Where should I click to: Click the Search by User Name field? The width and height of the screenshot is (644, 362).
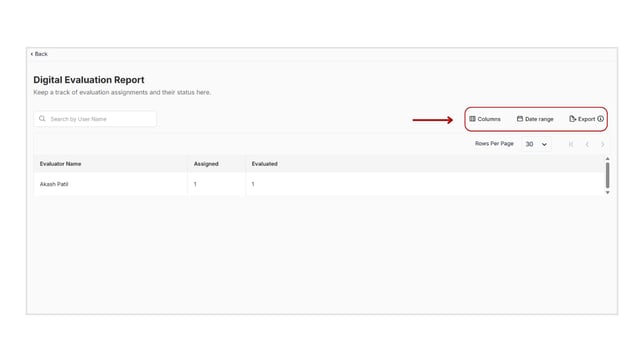coord(95,119)
